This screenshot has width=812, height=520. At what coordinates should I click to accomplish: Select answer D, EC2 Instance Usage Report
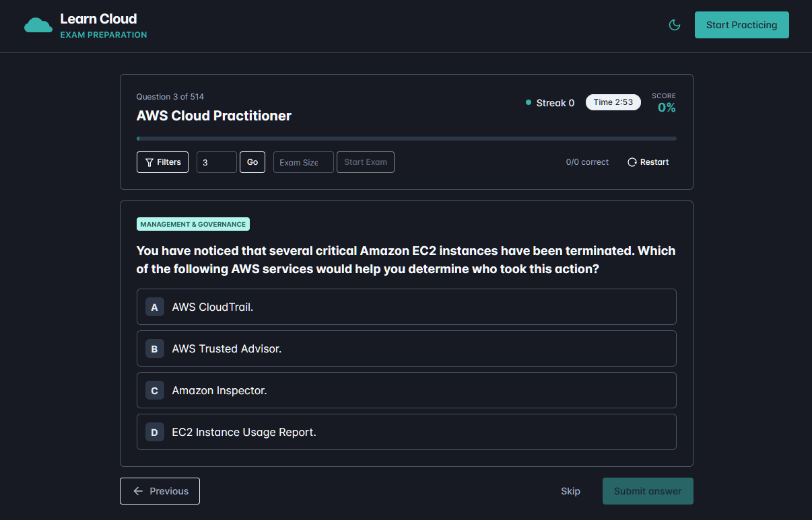pyautogui.click(x=407, y=432)
